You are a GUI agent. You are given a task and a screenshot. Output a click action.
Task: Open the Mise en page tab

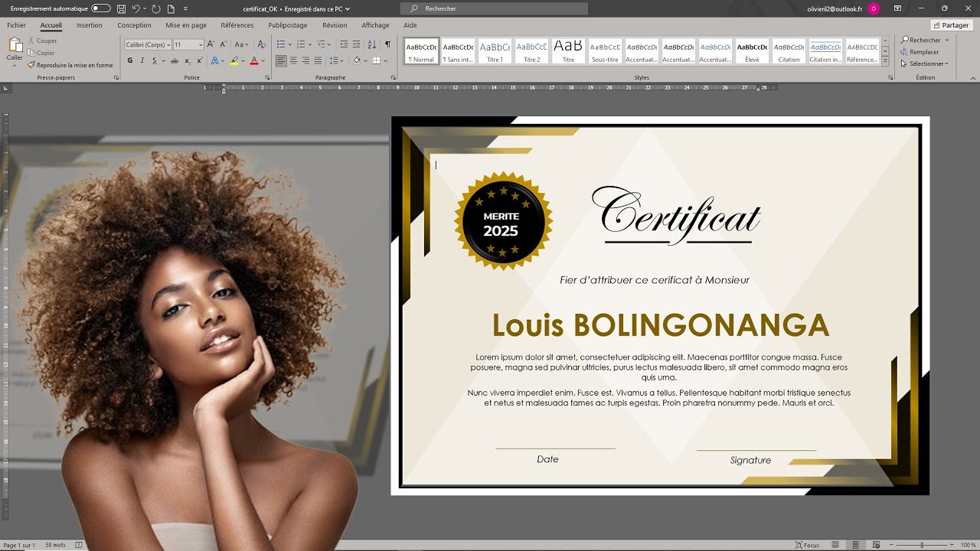[186, 25]
